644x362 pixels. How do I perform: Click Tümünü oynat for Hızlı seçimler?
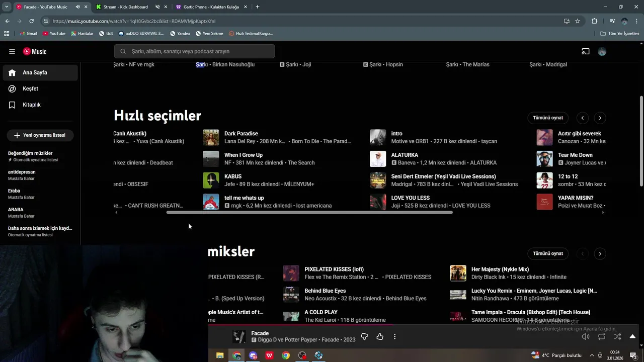(548, 118)
